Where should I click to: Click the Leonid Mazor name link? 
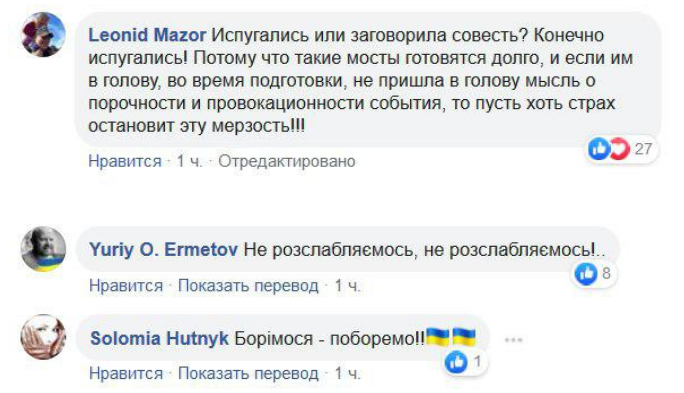147,35
